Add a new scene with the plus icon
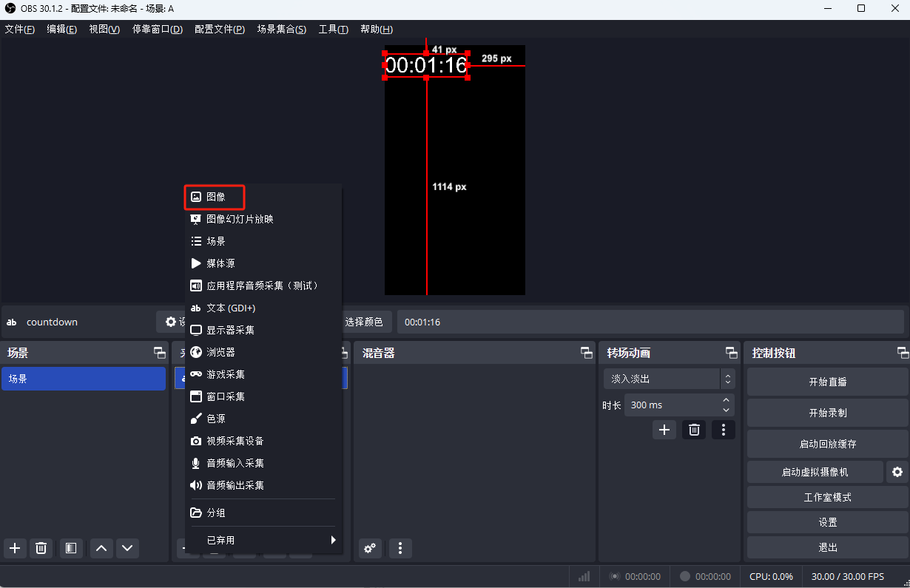 pyautogui.click(x=15, y=548)
